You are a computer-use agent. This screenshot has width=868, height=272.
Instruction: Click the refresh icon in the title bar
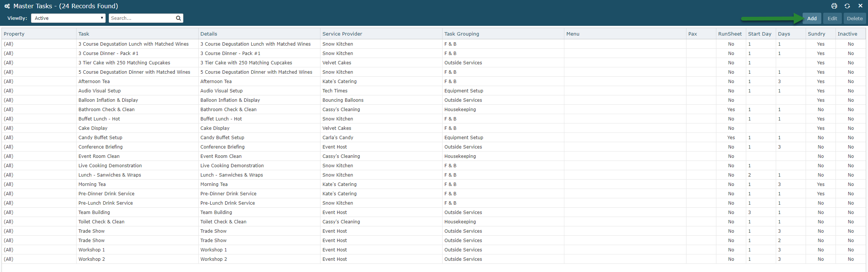tap(847, 6)
